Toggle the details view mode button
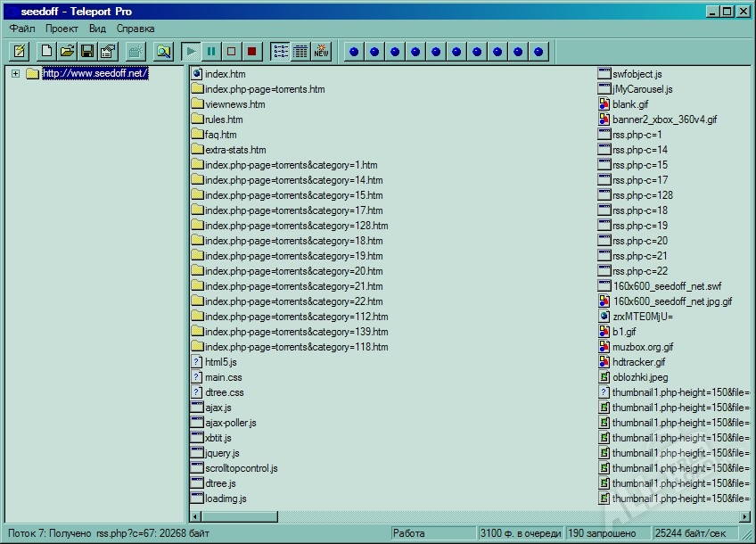 coord(300,52)
